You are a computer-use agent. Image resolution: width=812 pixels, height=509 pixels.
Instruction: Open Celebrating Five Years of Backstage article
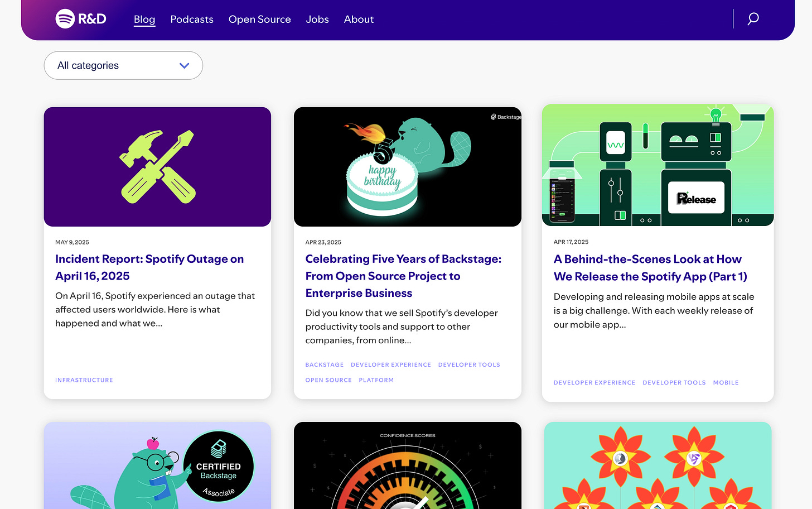click(403, 276)
